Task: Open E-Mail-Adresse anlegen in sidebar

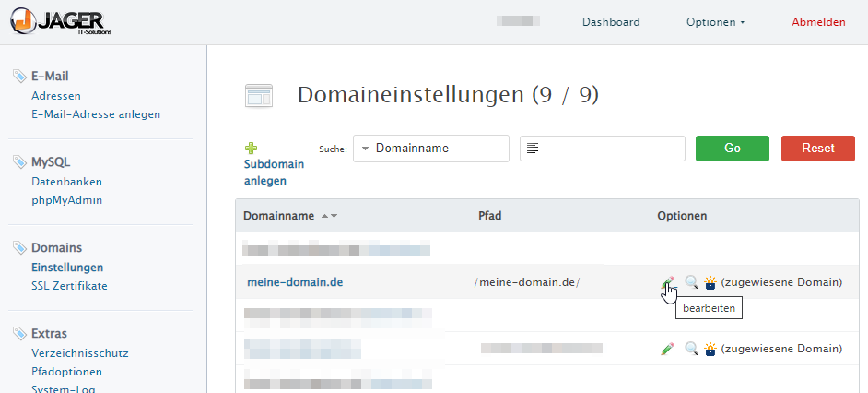Action: pyautogui.click(x=96, y=114)
